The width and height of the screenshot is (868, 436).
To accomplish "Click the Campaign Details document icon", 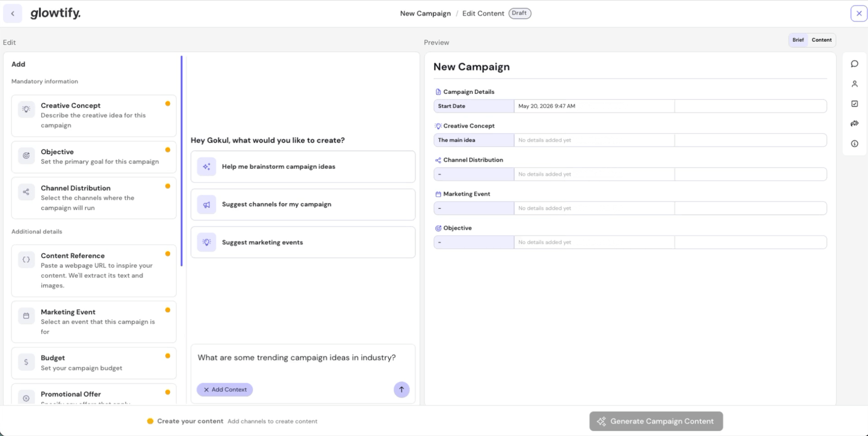I will click(438, 92).
